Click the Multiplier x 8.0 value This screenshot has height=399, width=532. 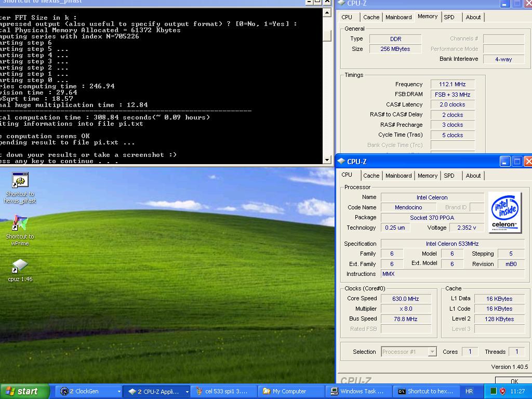(x=406, y=309)
